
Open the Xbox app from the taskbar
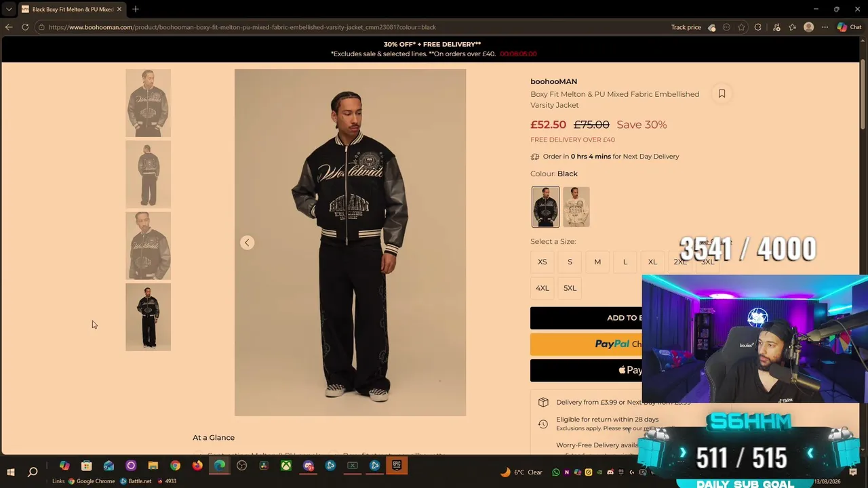(286, 466)
